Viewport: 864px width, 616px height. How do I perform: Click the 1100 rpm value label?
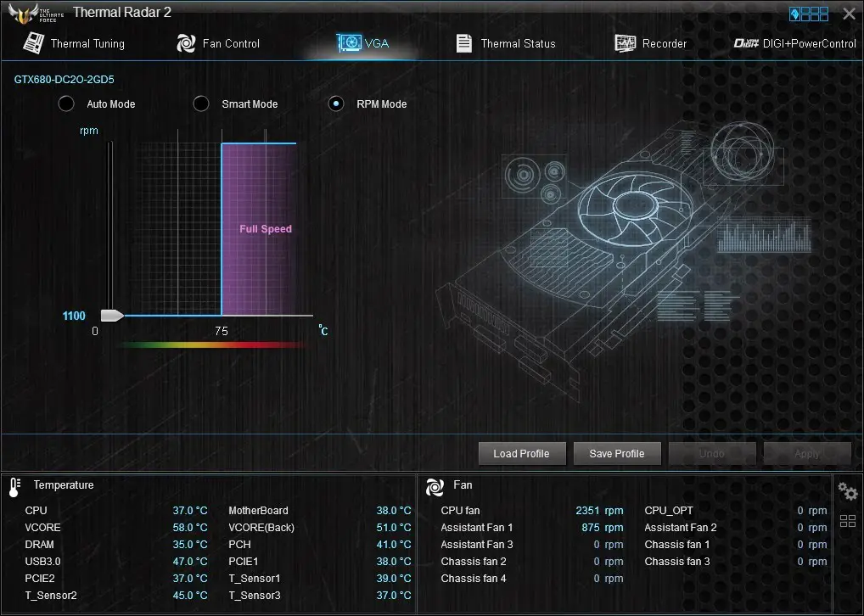tap(74, 316)
